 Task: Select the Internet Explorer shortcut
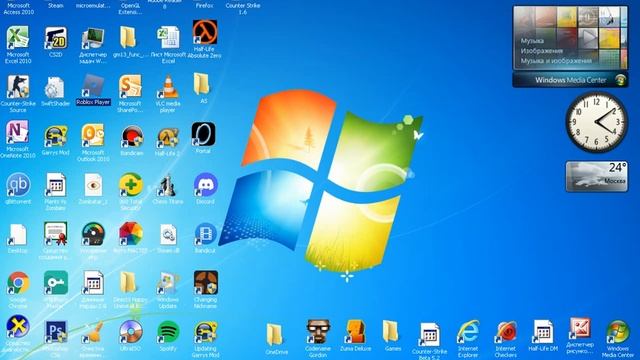[468, 332]
